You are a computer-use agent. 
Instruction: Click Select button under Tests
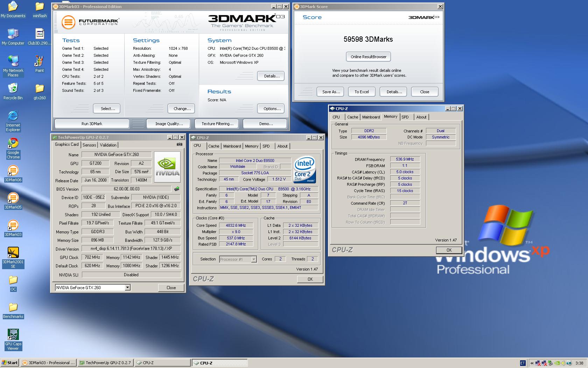pyautogui.click(x=107, y=109)
